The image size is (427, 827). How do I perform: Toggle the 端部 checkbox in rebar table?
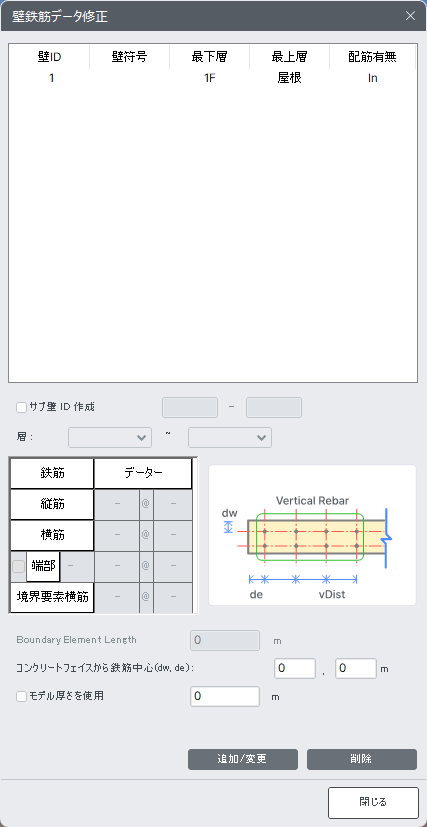click(x=18, y=566)
